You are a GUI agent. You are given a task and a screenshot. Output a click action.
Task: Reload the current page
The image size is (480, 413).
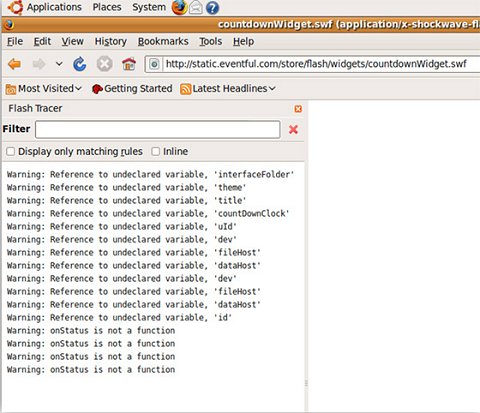(x=80, y=64)
